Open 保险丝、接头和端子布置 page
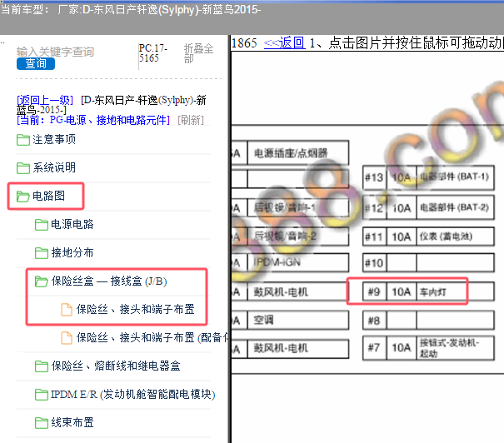This screenshot has height=443, width=504. coord(135,309)
